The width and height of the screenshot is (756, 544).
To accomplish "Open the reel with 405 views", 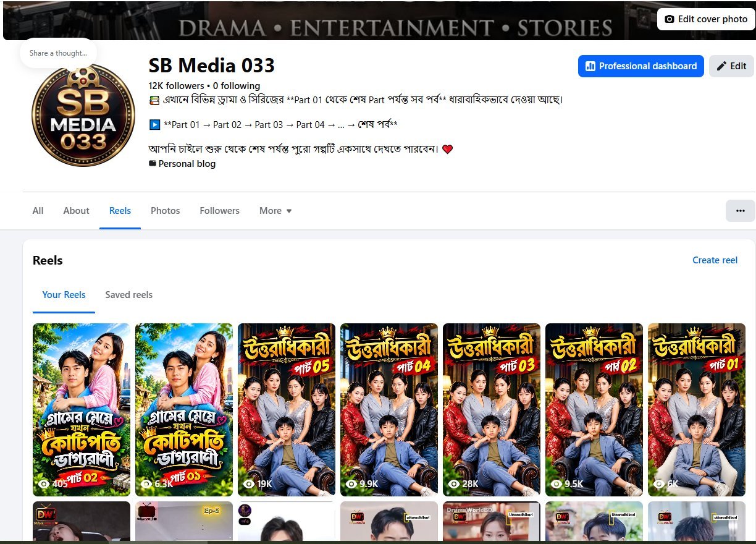I will pos(82,409).
